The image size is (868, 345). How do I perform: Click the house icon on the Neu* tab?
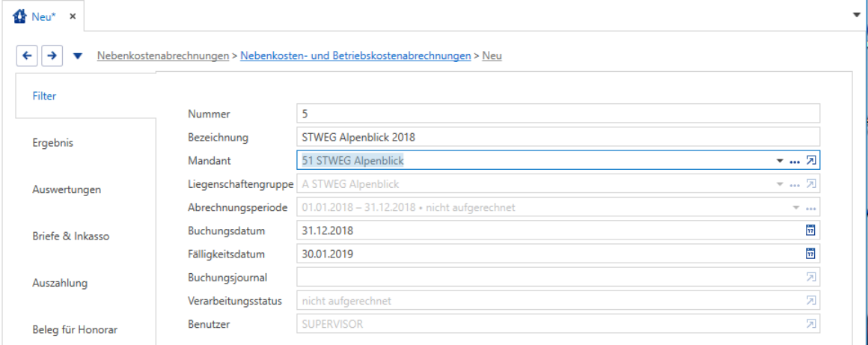click(19, 16)
